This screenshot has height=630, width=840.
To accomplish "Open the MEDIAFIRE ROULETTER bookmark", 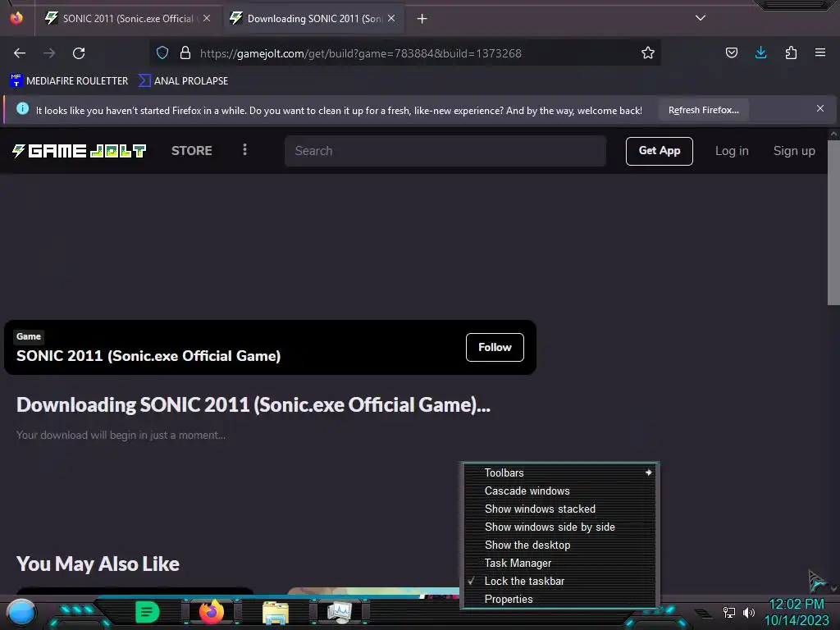I will pos(69,81).
